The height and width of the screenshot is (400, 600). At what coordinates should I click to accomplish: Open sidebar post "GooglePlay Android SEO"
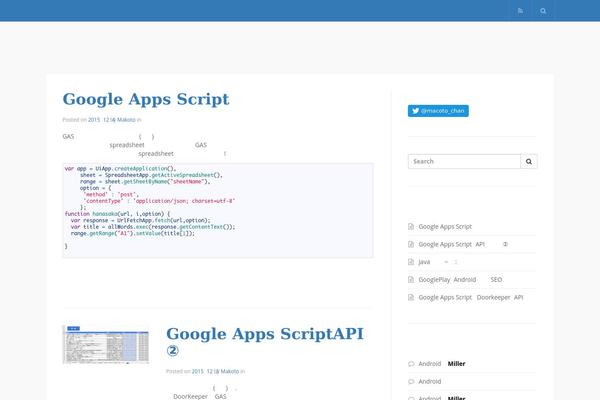coord(460,280)
